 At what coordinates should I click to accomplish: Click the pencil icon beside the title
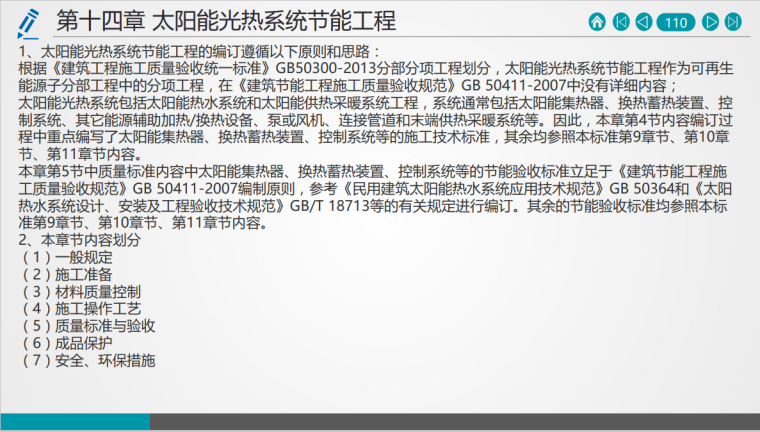pos(28,21)
